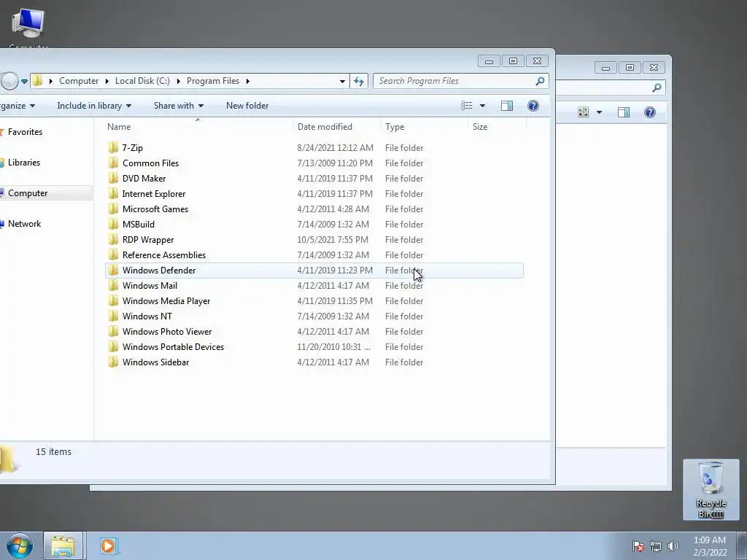Click the New folder button
747x560 pixels.
tap(247, 106)
